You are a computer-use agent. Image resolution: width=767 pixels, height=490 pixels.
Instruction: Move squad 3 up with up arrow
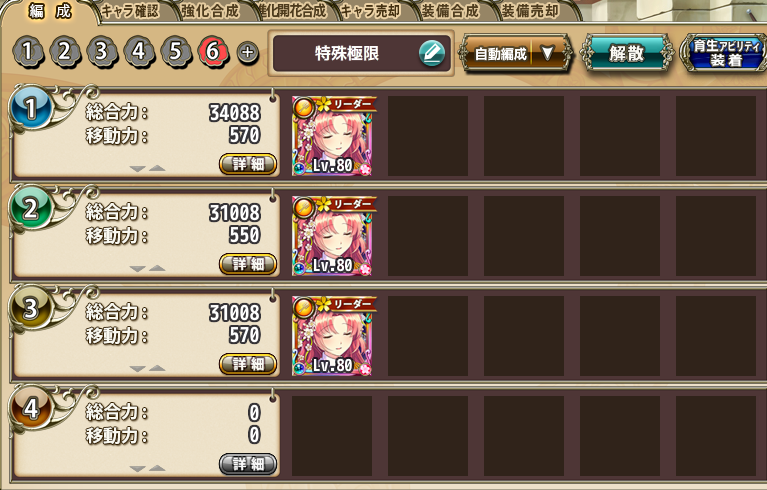click(x=157, y=368)
